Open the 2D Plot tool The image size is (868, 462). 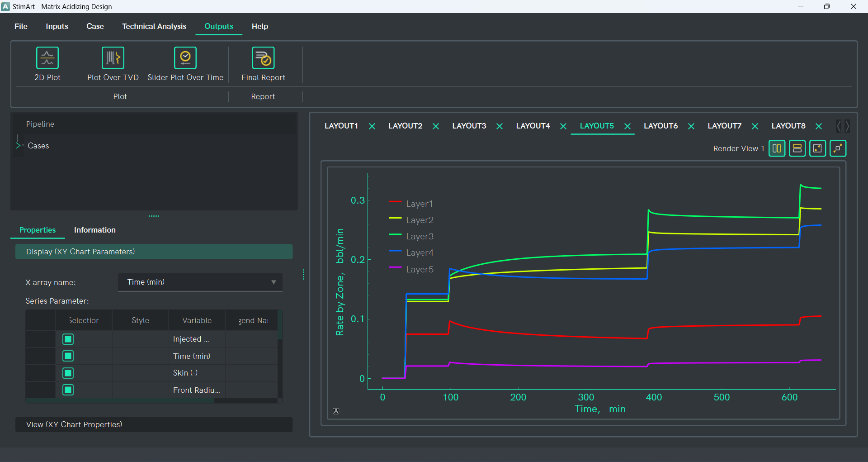point(47,58)
